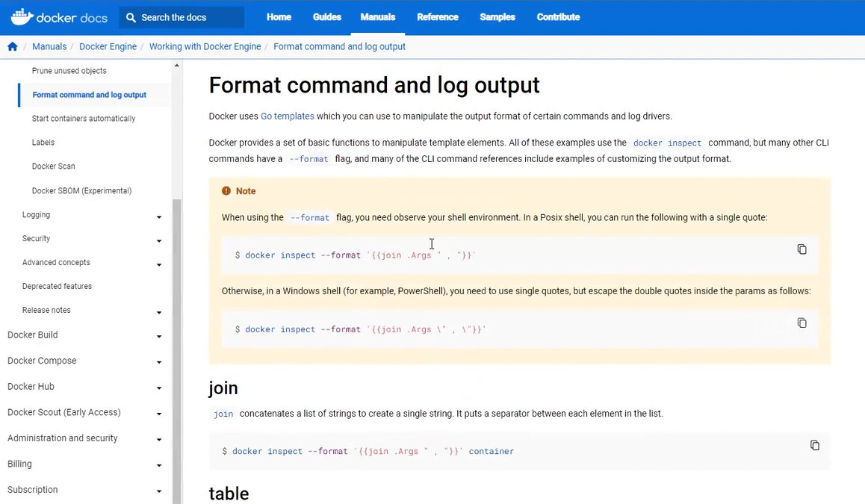Click the PowerShell docker inspect command text

click(x=360, y=329)
